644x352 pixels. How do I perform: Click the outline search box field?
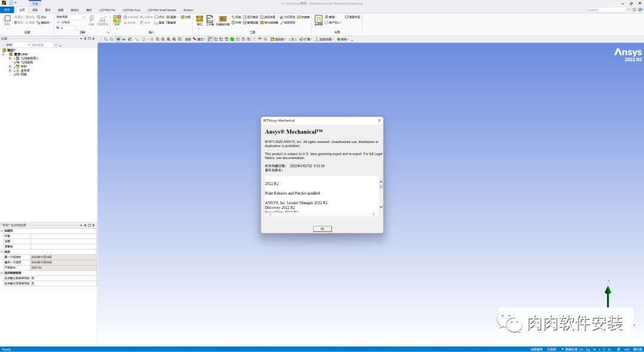pyautogui.click(x=42, y=45)
